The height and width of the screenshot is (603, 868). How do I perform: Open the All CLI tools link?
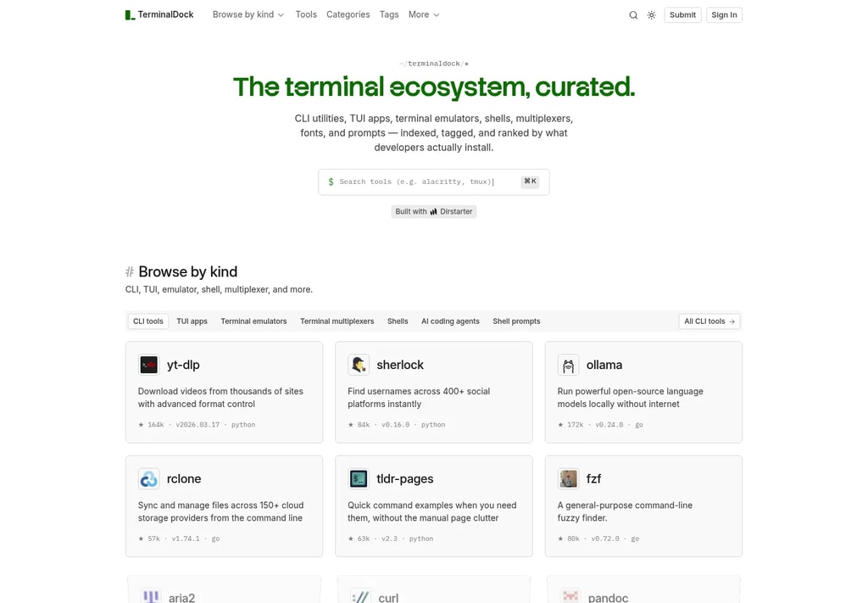pos(709,321)
